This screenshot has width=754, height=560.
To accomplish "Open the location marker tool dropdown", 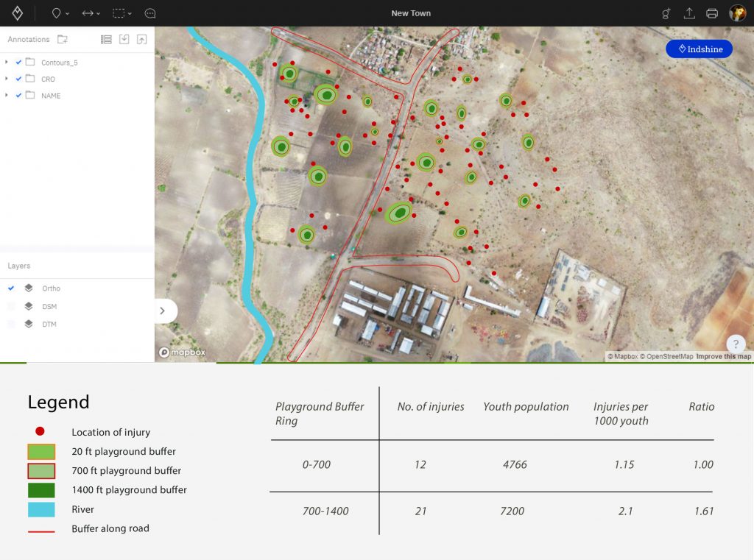I will coord(60,13).
